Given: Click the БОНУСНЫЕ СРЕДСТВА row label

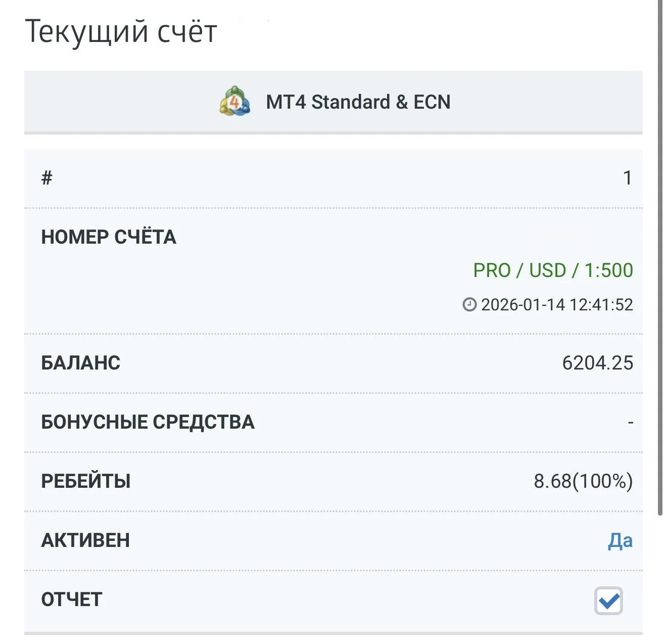Looking at the screenshot, I should point(148,422).
